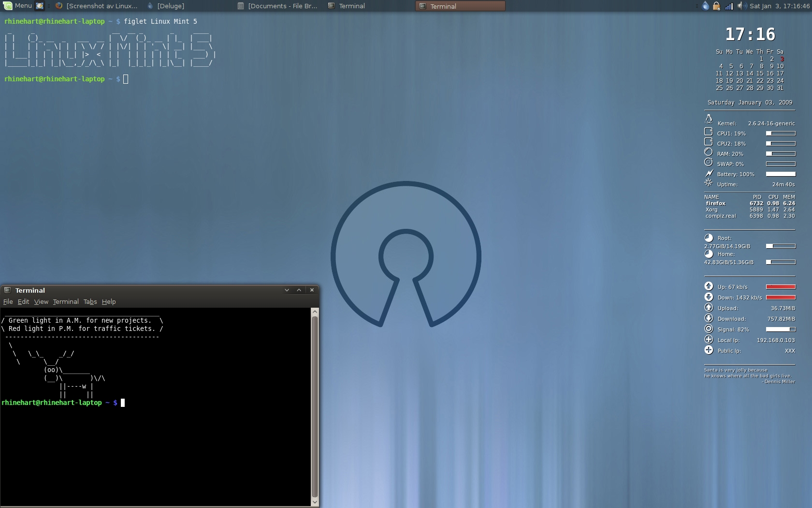Switch to the Documents File Browser taskbar entry
The height and width of the screenshot is (508, 812).
point(277,6)
